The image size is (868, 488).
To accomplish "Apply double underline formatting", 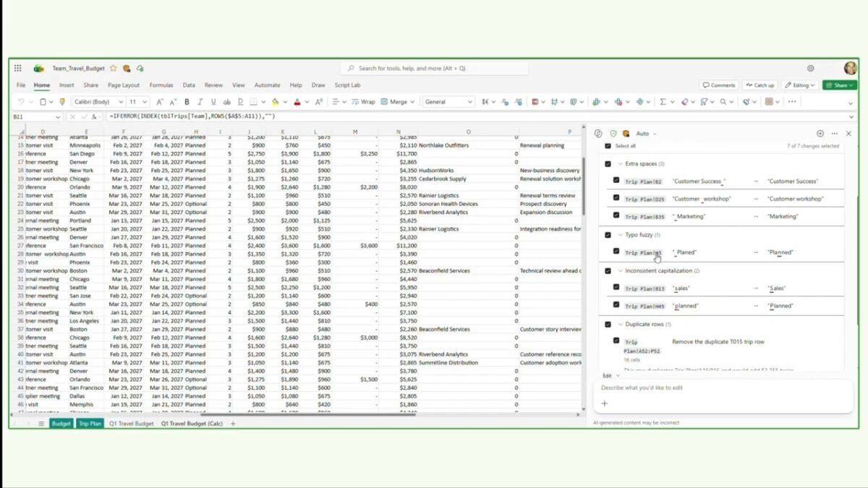I will [240, 102].
